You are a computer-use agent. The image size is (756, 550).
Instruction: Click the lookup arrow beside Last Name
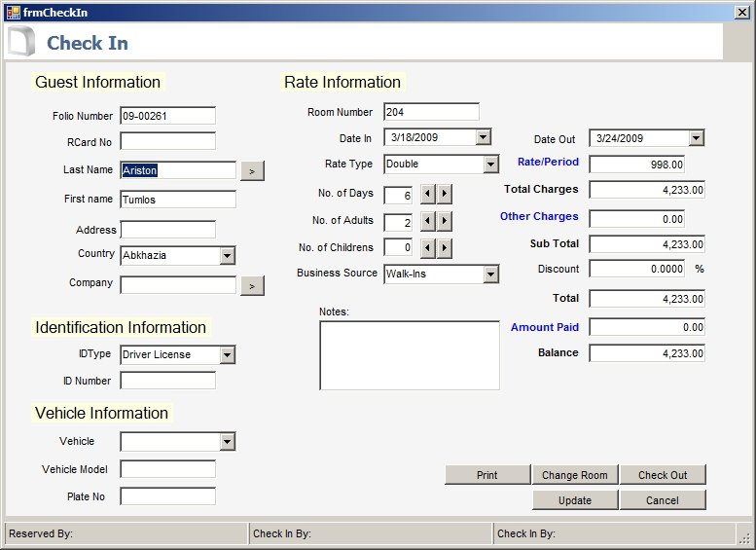coord(252,171)
